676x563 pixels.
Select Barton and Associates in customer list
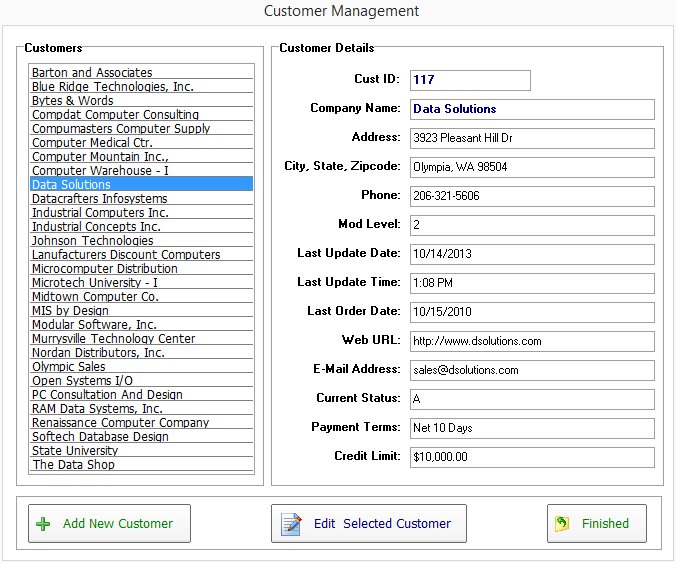coord(92,72)
